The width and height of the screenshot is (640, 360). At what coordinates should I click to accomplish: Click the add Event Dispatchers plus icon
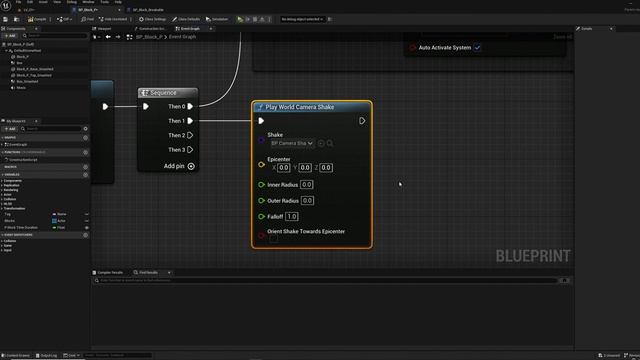(85, 235)
